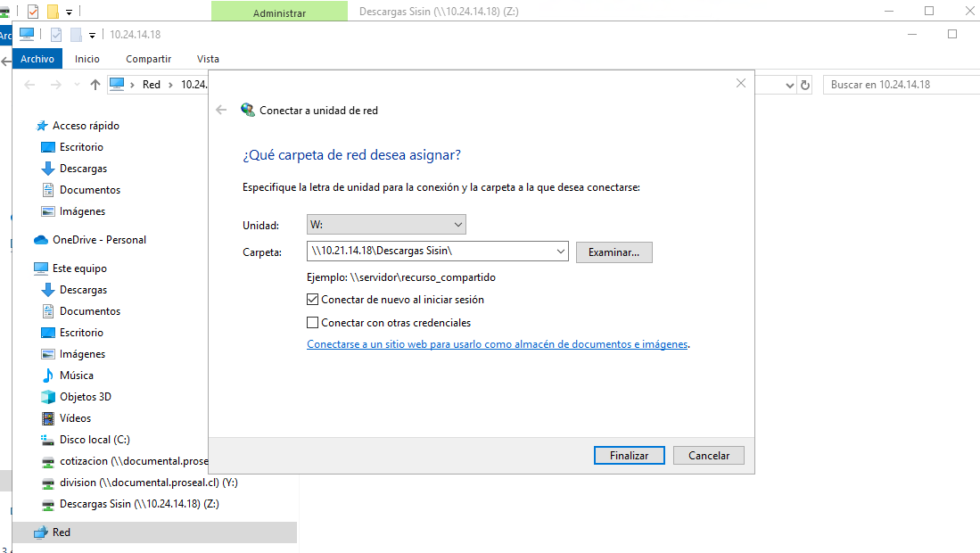Open the Conectarse a un sitio web link

click(498, 344)
